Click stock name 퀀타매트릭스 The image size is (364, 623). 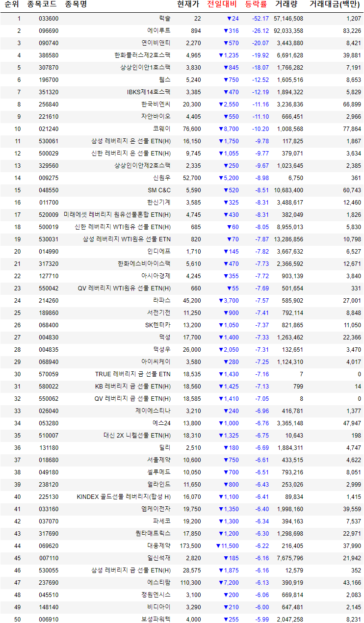click(153, 534)
